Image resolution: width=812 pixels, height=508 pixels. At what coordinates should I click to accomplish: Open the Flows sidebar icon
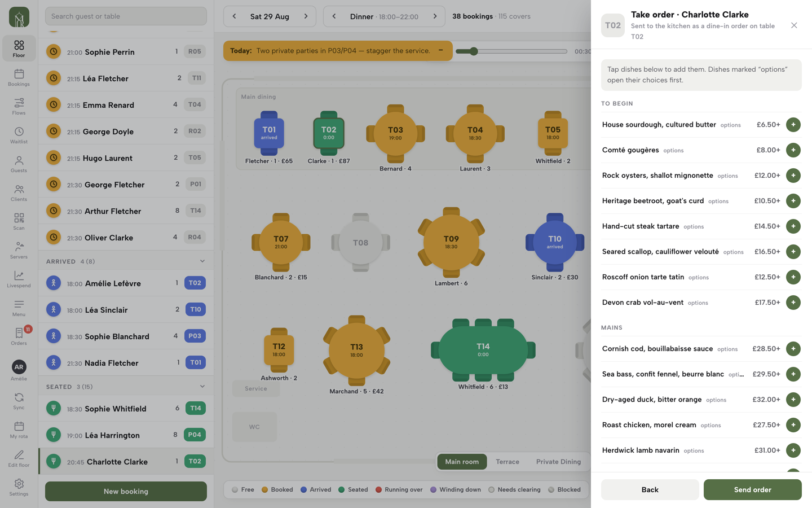pyautogui.click(x=19, y=106)
